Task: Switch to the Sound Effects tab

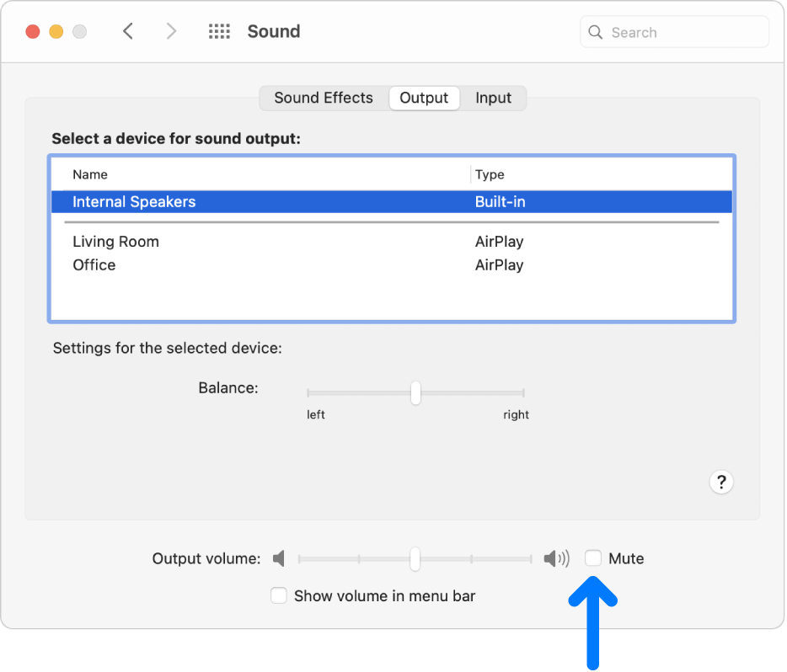Action: pyautogui.click(x=323, y=98)
